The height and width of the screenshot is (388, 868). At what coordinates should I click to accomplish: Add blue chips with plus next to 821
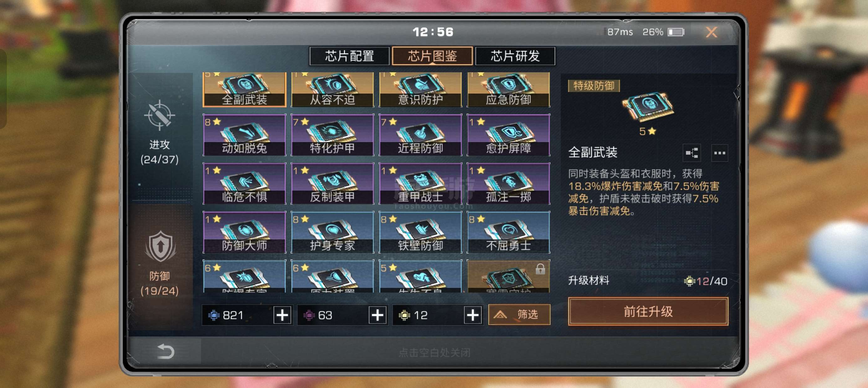coord(282,315)
